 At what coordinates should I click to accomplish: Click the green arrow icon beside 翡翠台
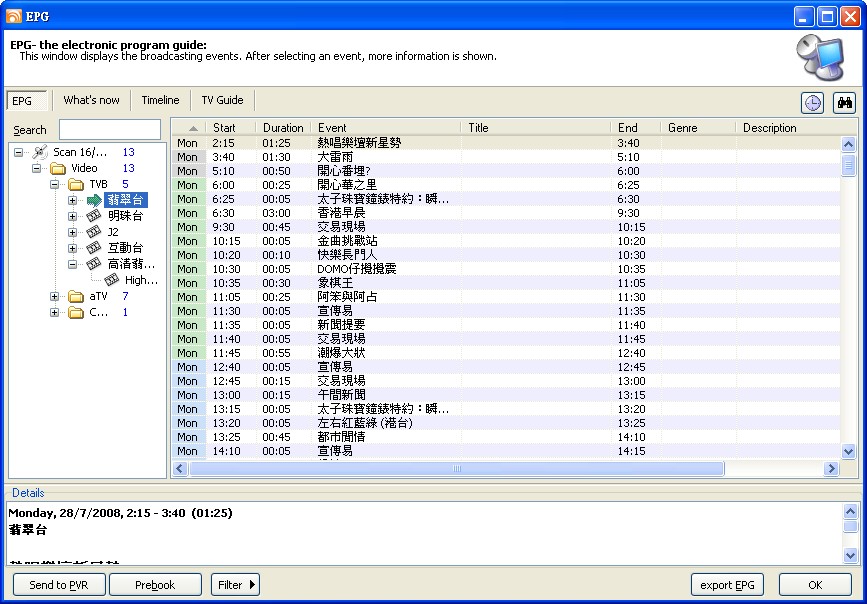coord(93,200)
